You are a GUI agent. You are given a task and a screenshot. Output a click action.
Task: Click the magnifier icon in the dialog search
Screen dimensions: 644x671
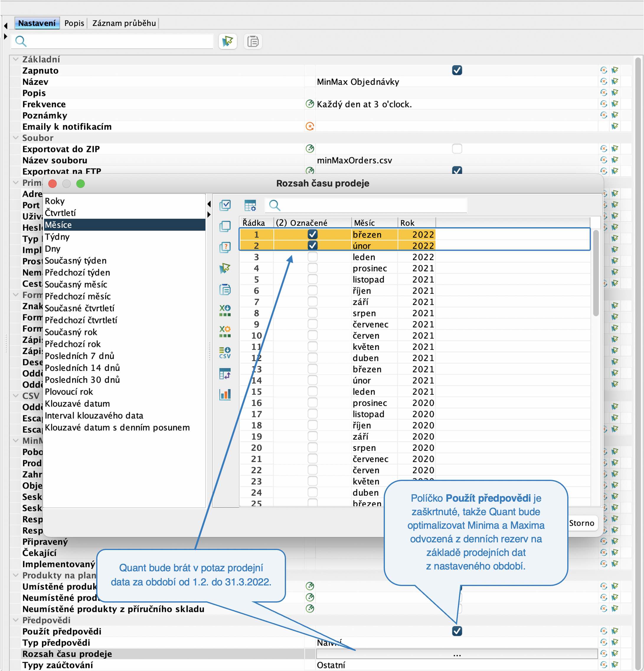point(274,205)
